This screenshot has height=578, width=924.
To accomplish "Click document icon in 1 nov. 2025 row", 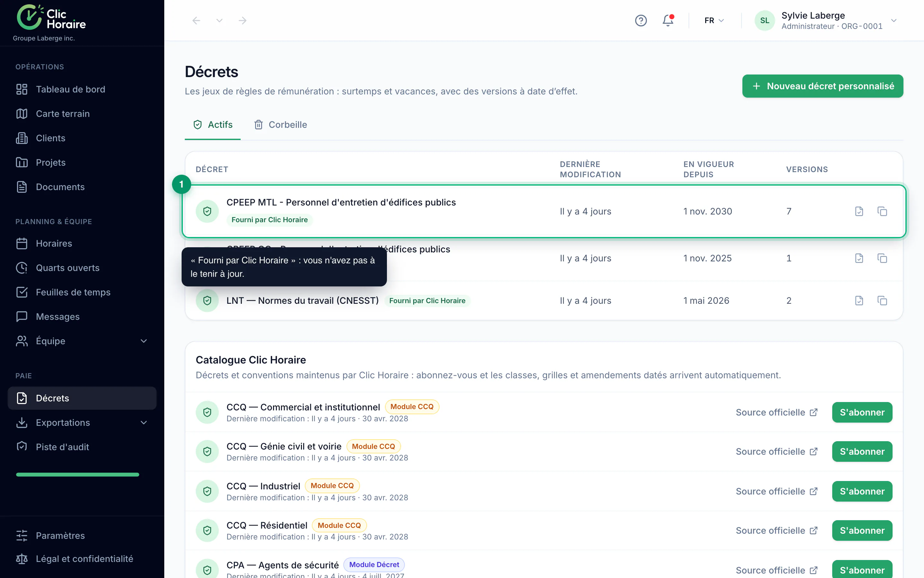I will tap(859, 258).
